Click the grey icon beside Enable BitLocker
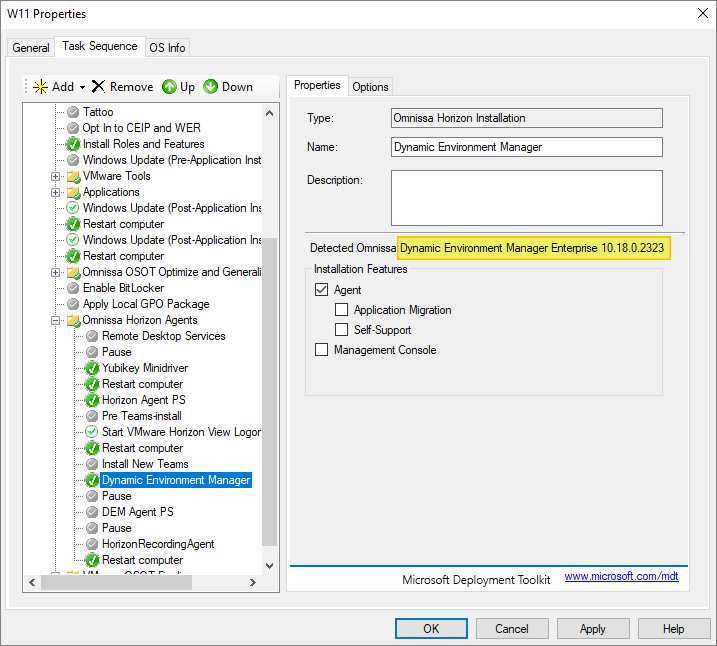Image resolution: width=717 pixels, height=646 pixels. 73,288
